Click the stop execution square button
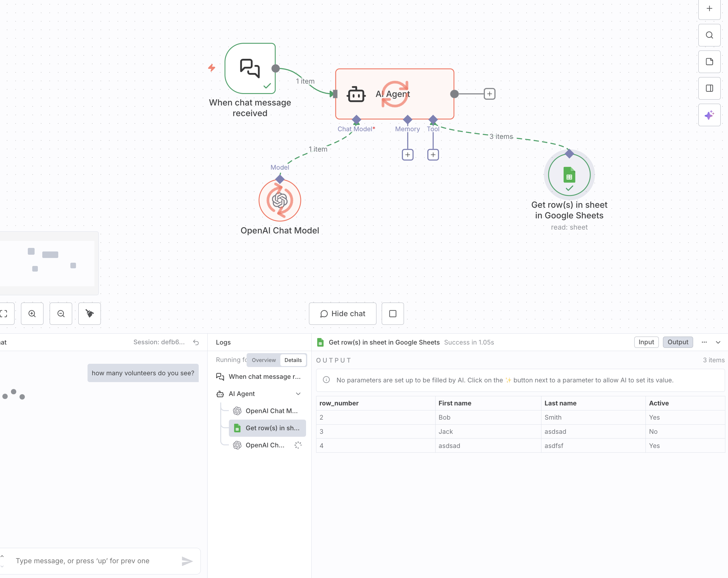The image size is (728, 578). pyautogui.click(x=392, y=314)
